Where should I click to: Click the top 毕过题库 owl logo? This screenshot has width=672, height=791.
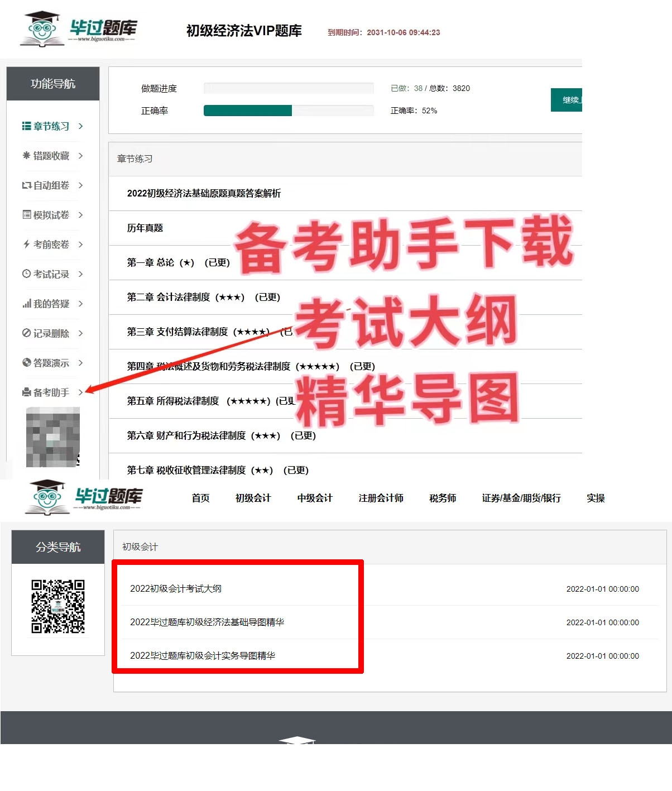coord(78,28)
